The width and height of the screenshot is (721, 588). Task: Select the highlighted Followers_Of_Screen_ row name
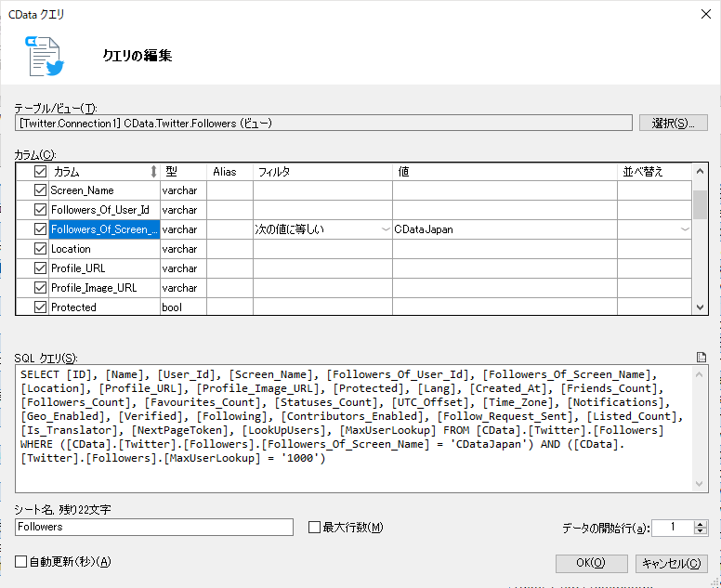coord(104,229)
